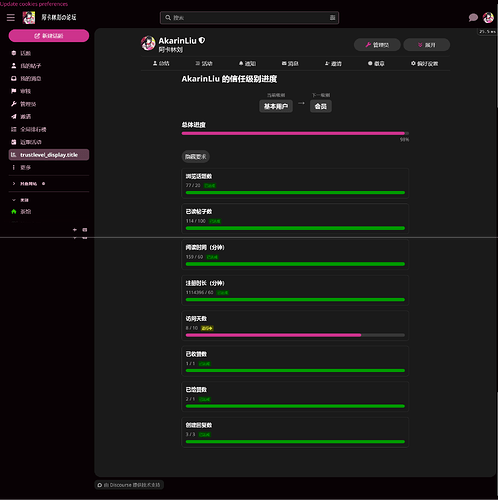Click the forum logo image
The image size is (498, 500).
click(x=29, y=18)
